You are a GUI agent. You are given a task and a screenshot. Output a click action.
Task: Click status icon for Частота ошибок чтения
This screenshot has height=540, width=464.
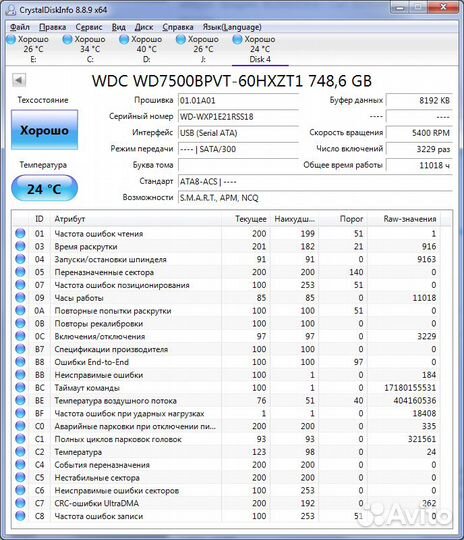[x=20, y=233]
